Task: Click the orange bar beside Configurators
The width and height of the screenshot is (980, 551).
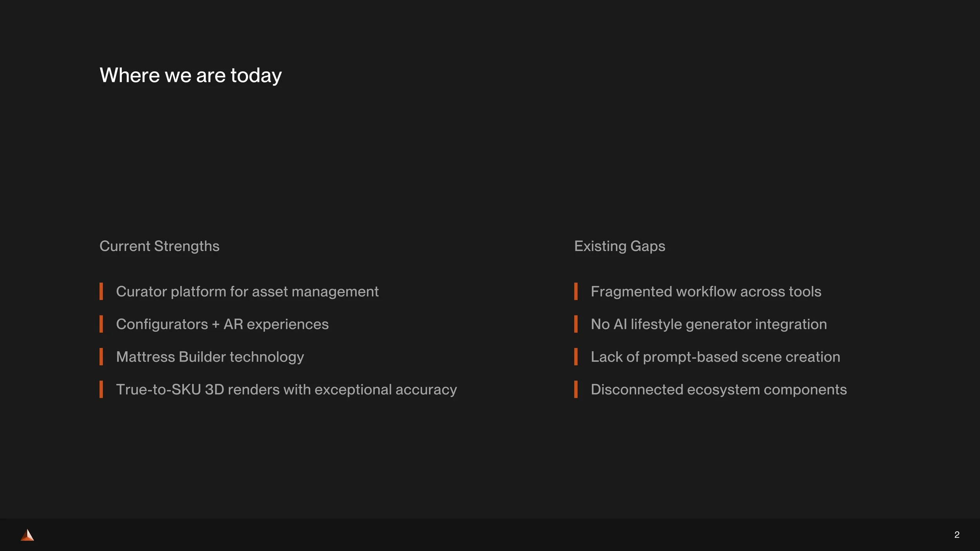Action: (101, 324)
